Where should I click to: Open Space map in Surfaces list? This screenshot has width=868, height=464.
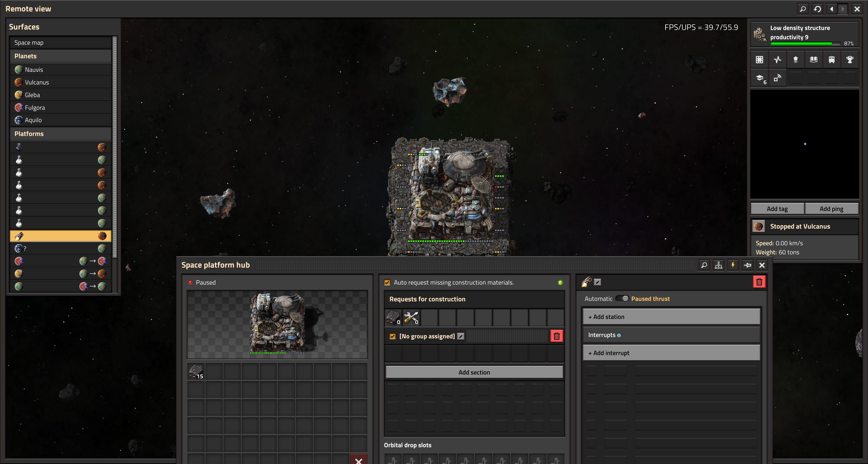point(61,42)
